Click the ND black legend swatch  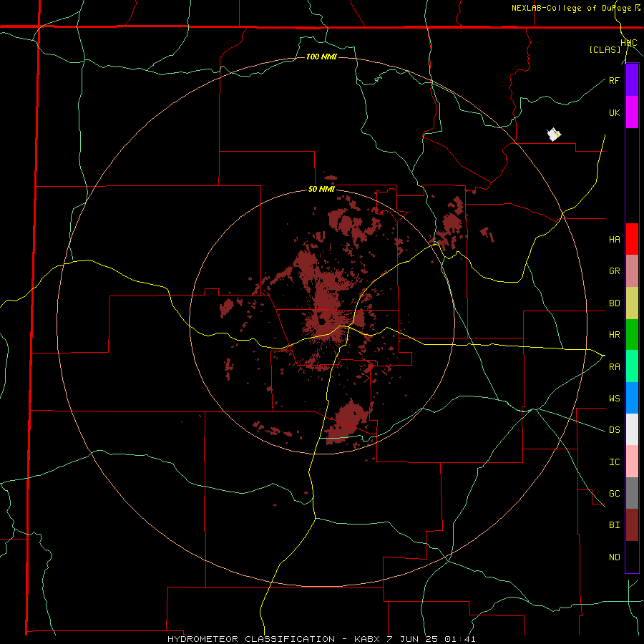(632, 557)
